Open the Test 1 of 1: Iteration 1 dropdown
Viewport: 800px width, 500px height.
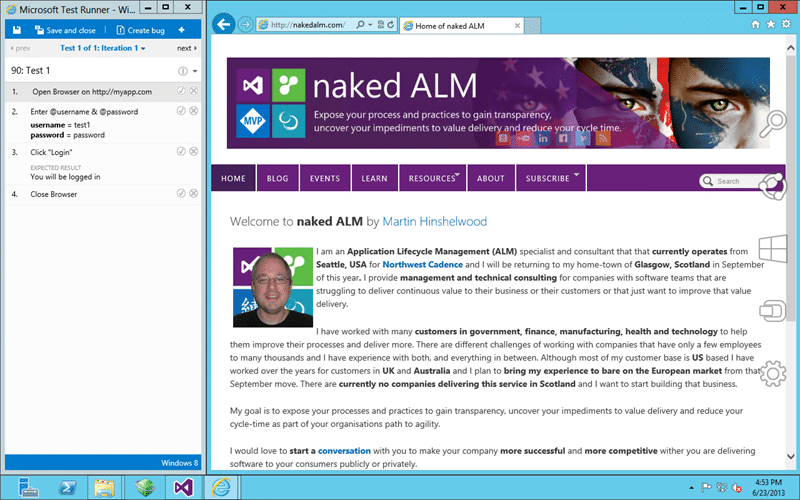(x=103, y=48)
